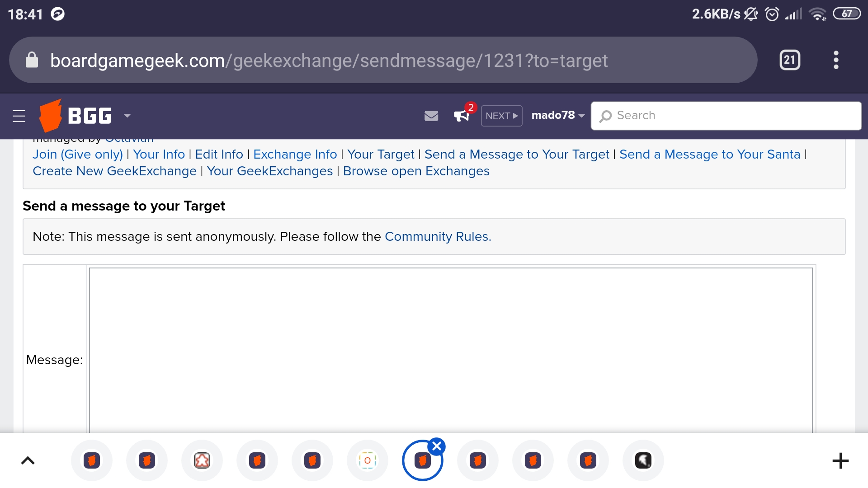This screenshot has height=488, width=868.
Task: Click Browse open Exchanges link
Action: tap(416, 171)
